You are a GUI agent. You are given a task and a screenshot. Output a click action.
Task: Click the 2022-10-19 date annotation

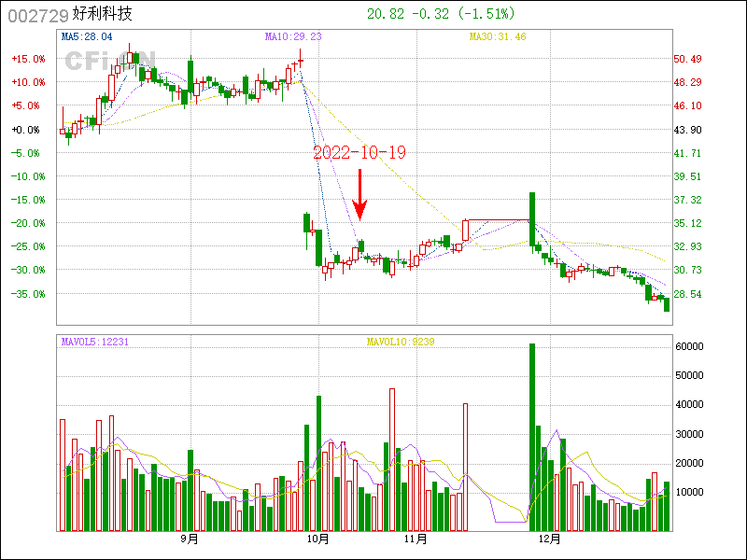click(x=359, y=152)
